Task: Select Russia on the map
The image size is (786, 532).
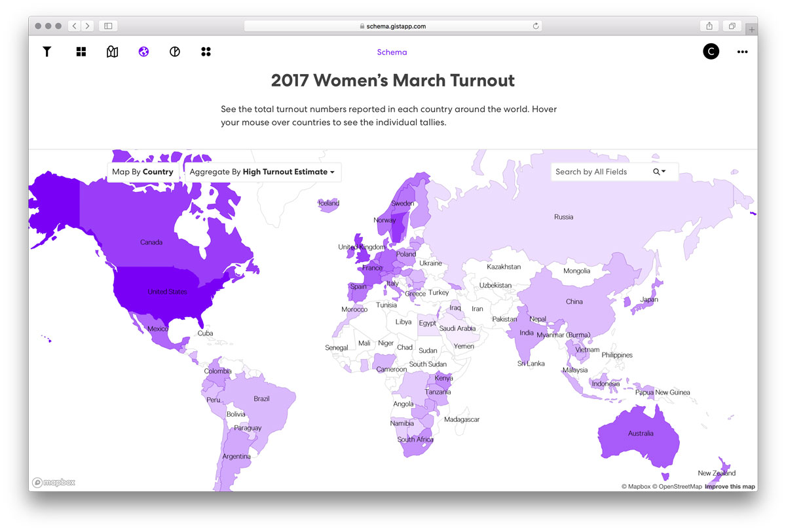Action: (563, 217)
